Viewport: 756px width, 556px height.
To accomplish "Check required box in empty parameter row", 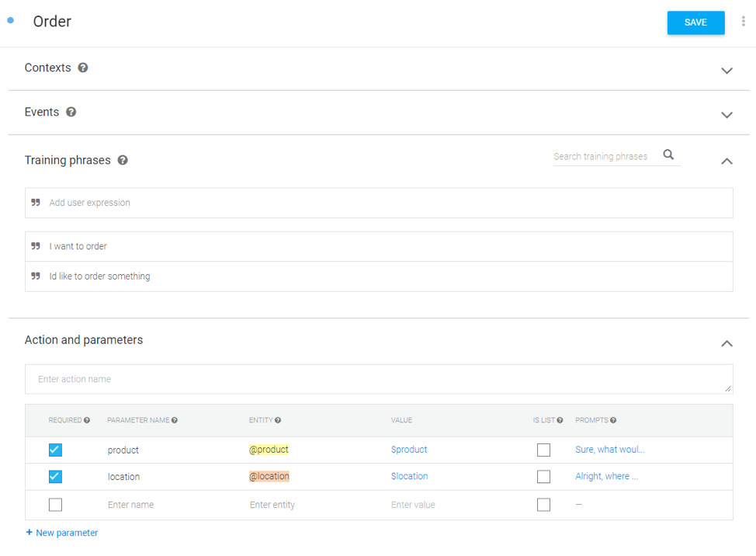I will (x=55, y=505).
